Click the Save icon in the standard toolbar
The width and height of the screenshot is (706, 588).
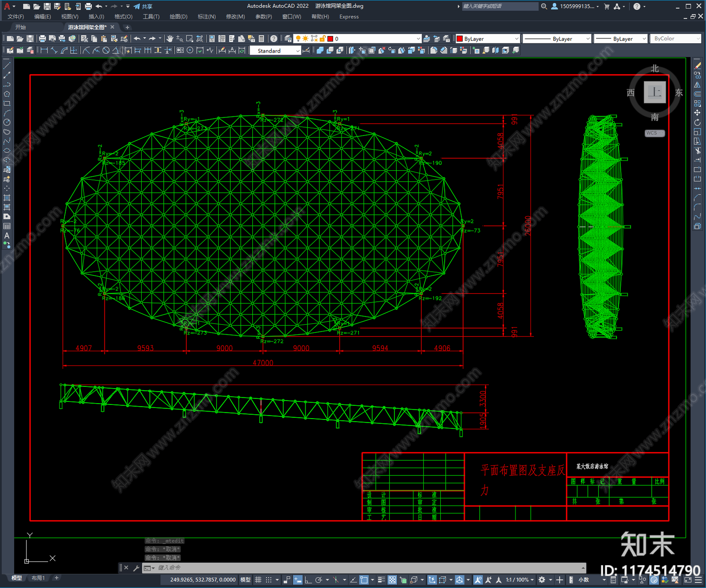tap(30, 39)
